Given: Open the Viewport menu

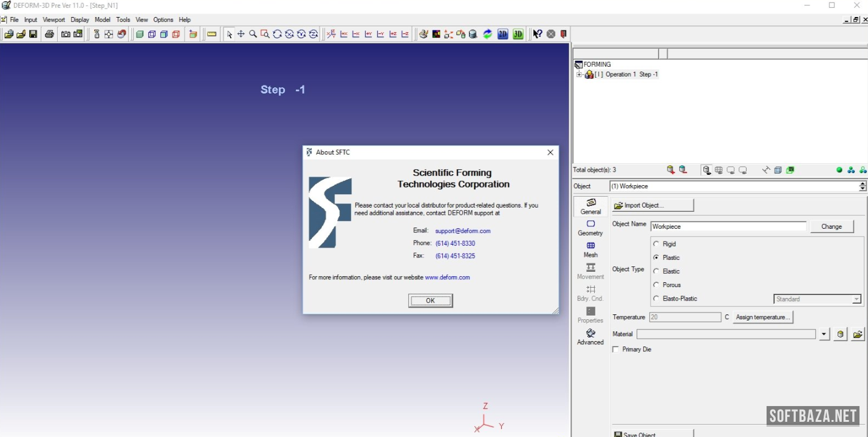Looking at the screenshot, I should pos(53,19).
